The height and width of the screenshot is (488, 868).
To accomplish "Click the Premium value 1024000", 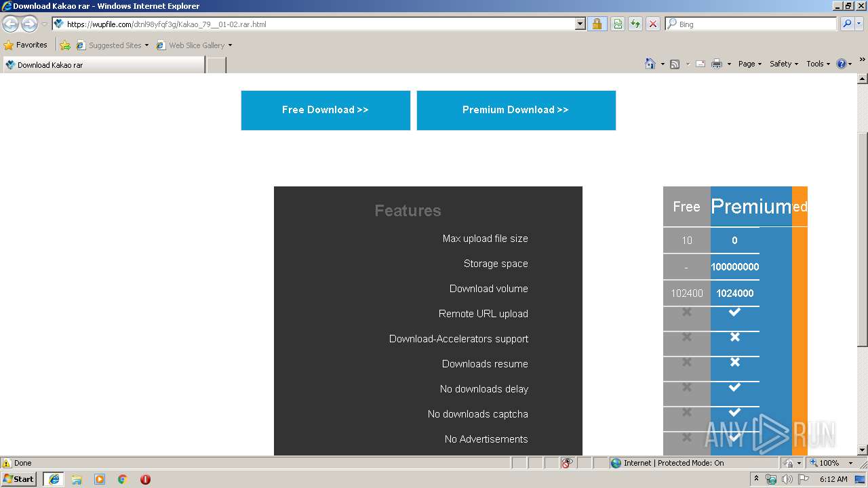I will point(735,293).
